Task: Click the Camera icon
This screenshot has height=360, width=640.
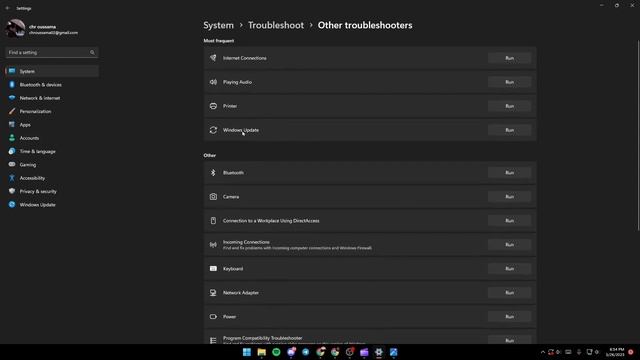Action: coord(213,197)
